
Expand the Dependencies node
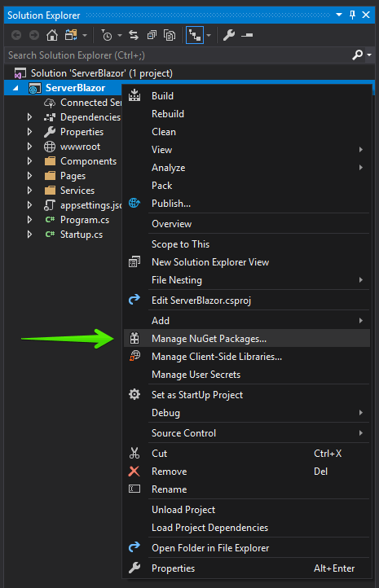point(29,117)
